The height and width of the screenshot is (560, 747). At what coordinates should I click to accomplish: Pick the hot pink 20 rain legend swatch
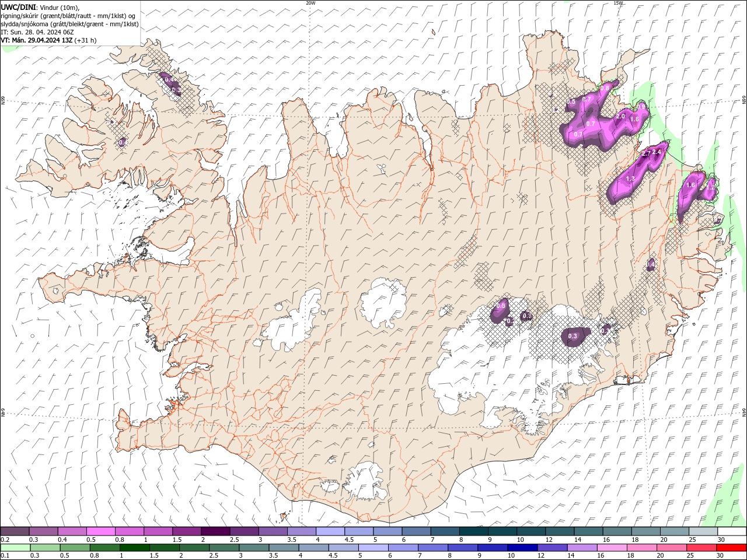(671, 548)
